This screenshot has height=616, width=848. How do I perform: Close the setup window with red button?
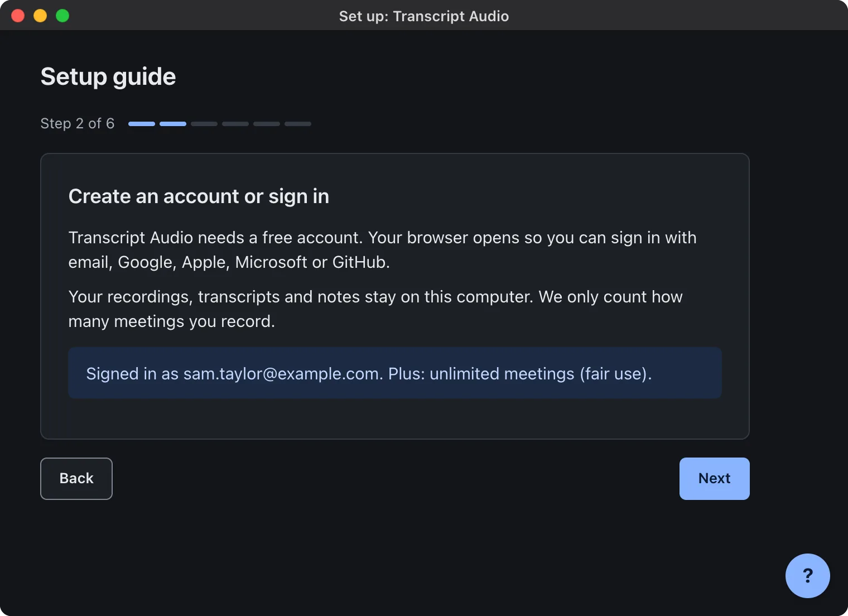(x=18, y=16)
